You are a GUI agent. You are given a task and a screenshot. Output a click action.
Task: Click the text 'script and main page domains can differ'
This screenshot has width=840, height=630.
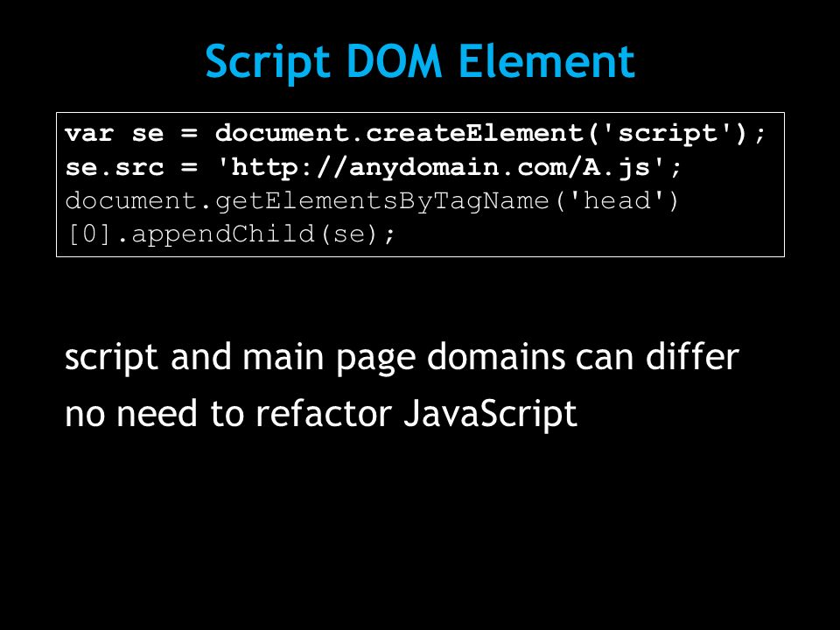tap(402, 358)
